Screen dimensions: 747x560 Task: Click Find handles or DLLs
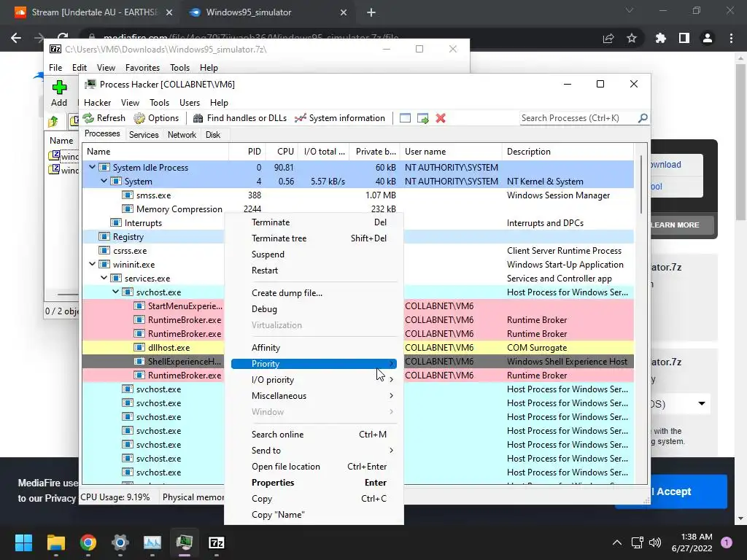click(x=241, y=118)
